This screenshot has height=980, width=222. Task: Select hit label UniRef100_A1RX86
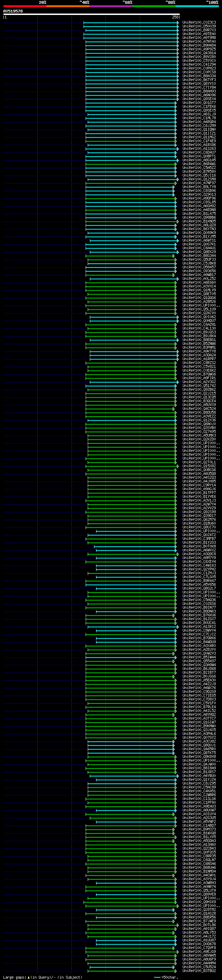[x=199, y=145]
